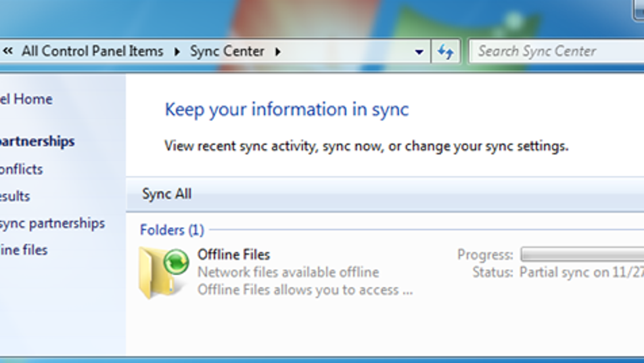Open the address bar history dropdown
The image size is (644, 363).
[x=419, y=51]
